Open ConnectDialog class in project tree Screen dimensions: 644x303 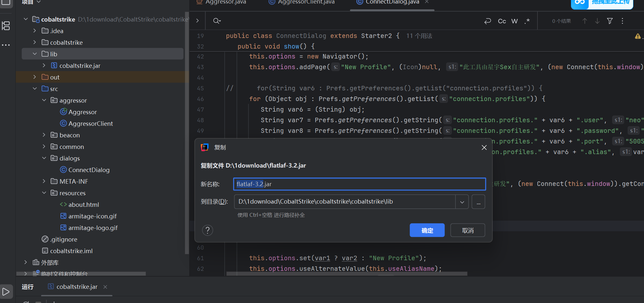(x=89, y=170)
